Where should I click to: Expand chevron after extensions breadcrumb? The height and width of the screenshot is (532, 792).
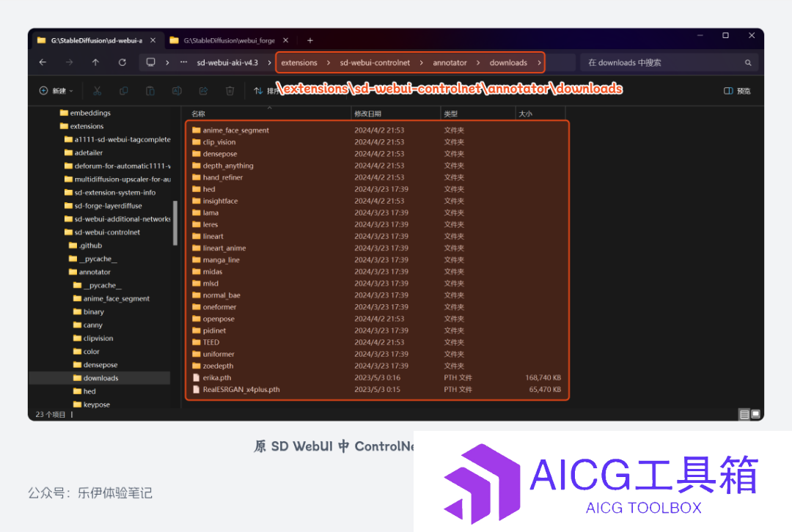329,62
